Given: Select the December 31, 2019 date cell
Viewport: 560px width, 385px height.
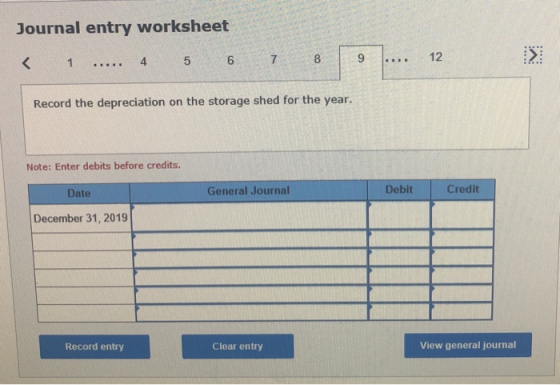Looking at the screenshot, I should (80, 218).
